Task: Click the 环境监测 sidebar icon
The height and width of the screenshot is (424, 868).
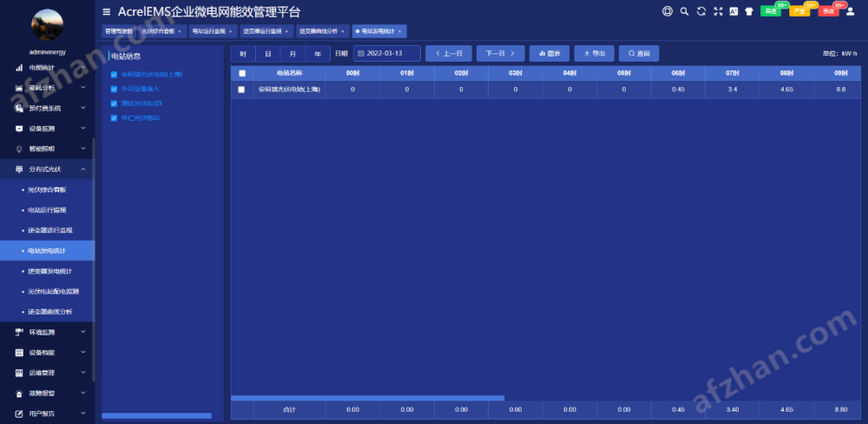Action: click(19, 332)
